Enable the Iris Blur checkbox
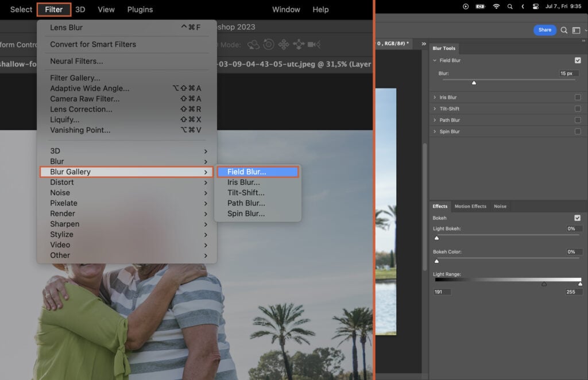Screen dimensions: 588x380 coord(578,98)
